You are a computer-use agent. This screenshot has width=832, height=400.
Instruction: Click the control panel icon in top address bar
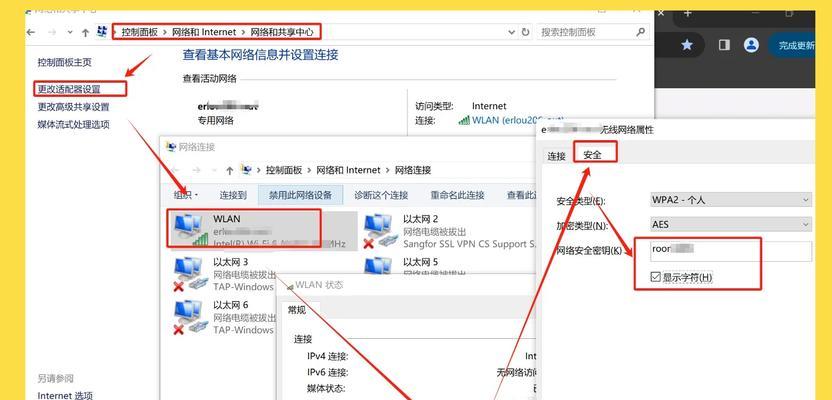click(x=102, y=32)
